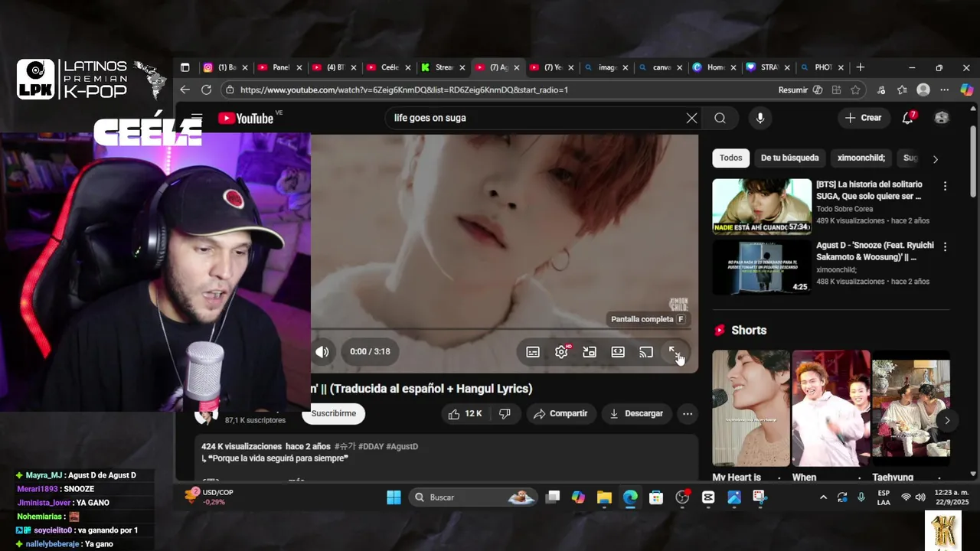This screenshot has width=980, height=551.
Task: Open YouTube notifications bell
Action: [907, 118]
